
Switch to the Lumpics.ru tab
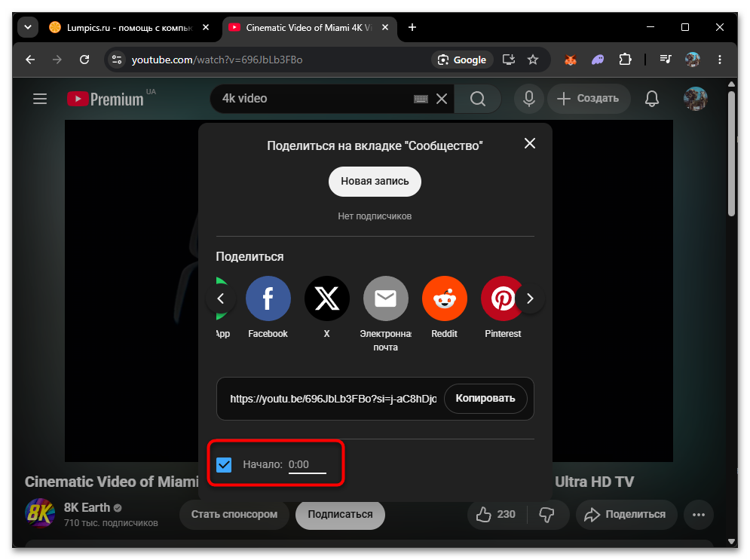129,28
